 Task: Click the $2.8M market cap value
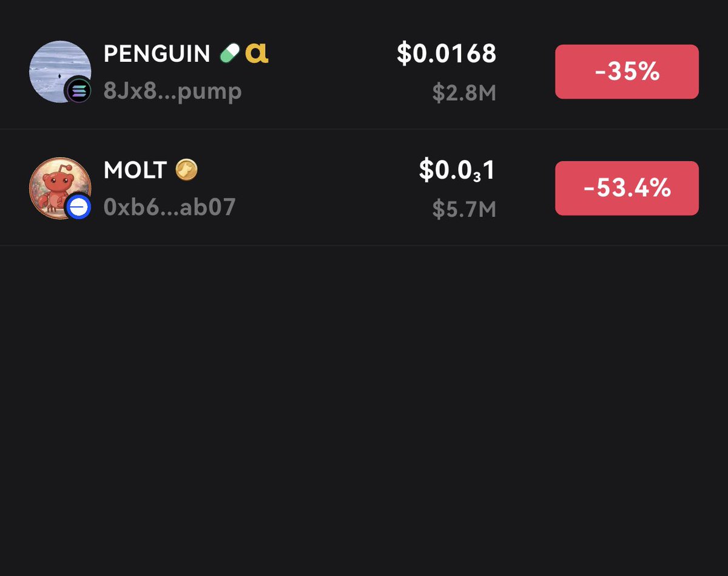coord(464,92)
